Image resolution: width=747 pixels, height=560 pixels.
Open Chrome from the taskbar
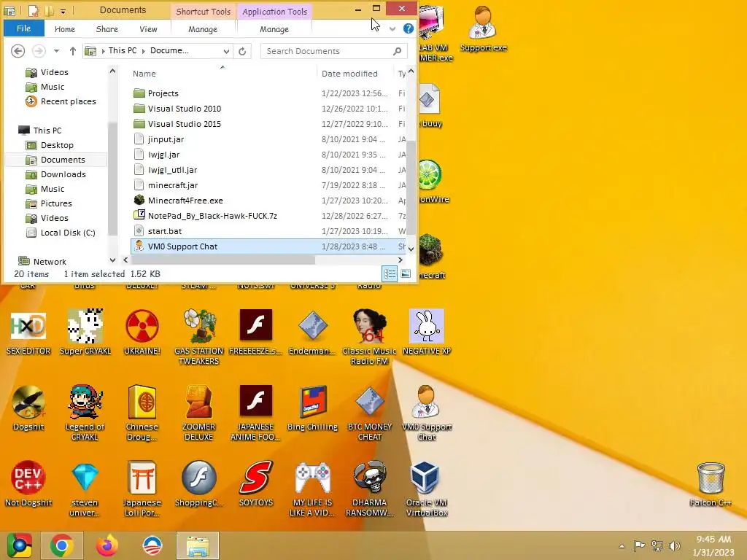click(x=61, y=545)
